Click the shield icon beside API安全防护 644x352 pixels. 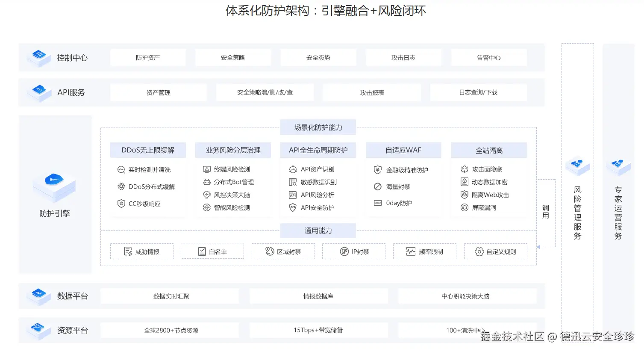(x=293, y=208)
